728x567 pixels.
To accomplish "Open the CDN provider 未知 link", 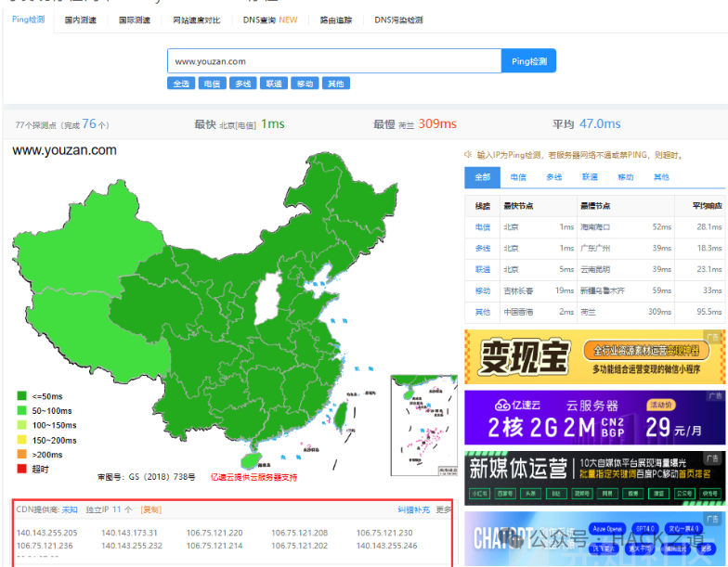I will [70, 509].
